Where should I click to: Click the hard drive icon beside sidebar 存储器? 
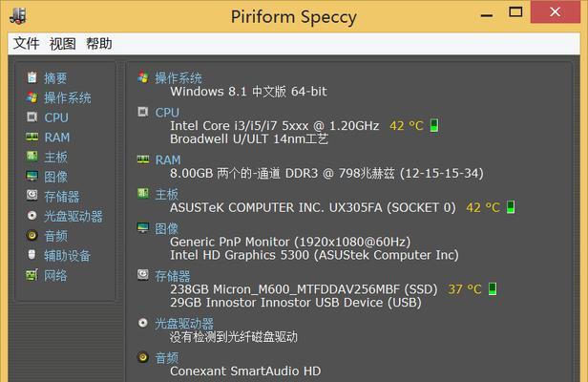[31, 195]
